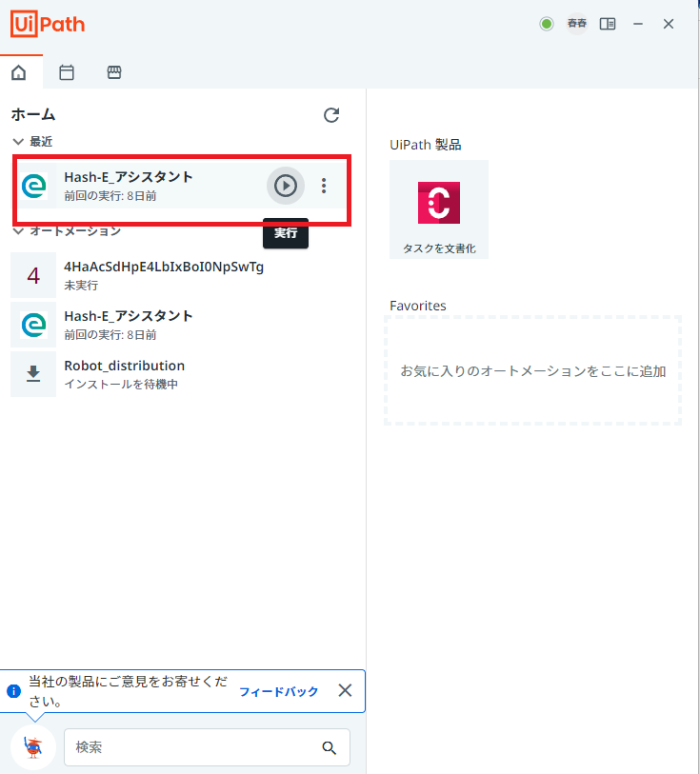Image resolution: width=700 pixels, height=774 pixels.
Task: Click the Hash-E icon in the オートメーション list
Action: pyautogui.click(x=33, y=325)
